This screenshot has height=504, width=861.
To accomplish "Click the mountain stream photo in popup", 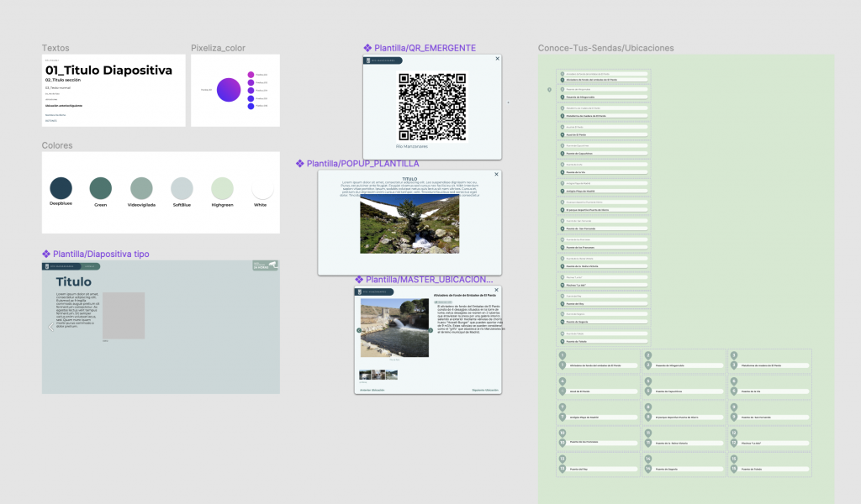I will pos(409,224).
